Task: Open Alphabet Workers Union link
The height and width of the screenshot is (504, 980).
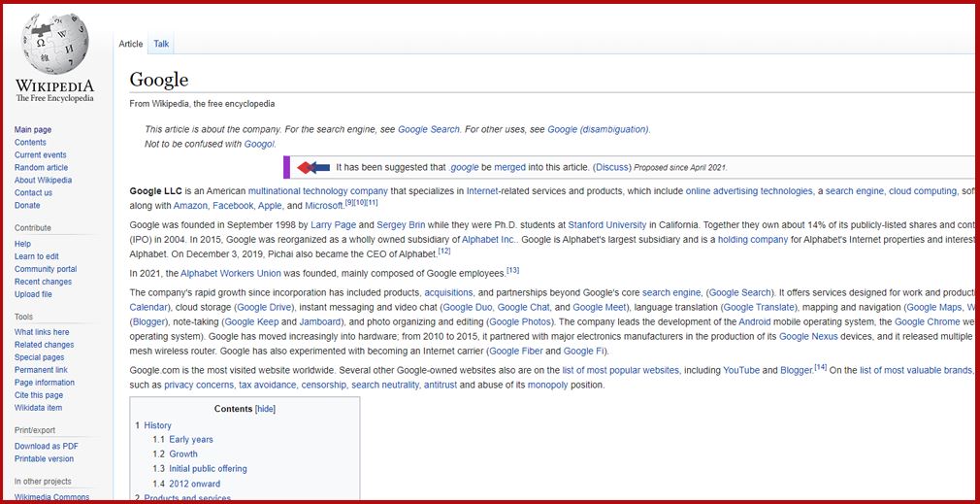Action: pyautogui.click(x=231, y=273)
